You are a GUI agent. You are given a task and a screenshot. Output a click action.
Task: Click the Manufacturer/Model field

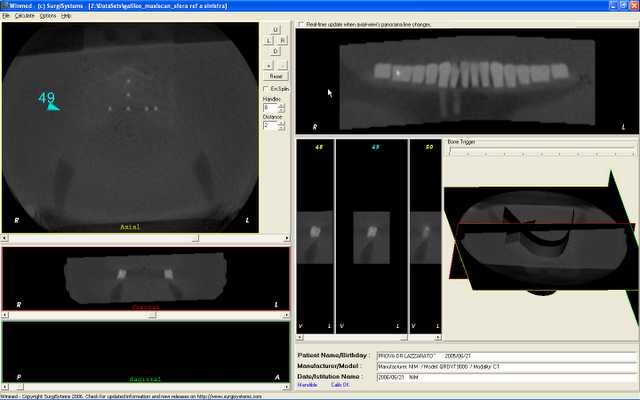507,367
